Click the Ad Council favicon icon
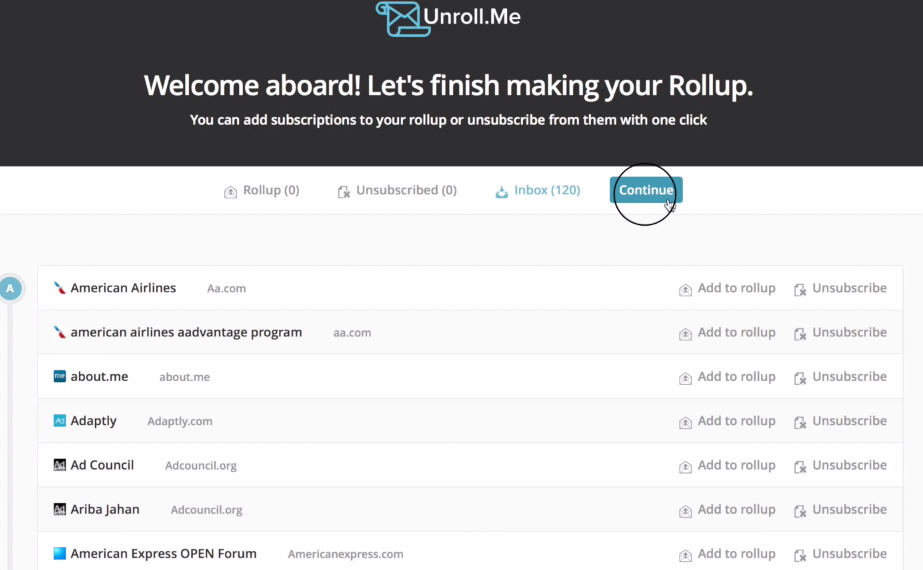This screenshot has height=570, width=923. (59, 465)
